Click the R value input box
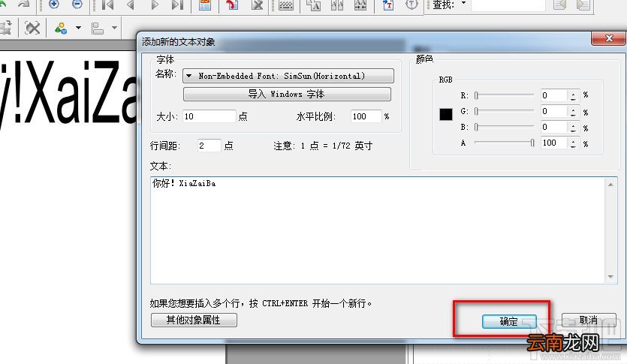The image size is (627, 364). click(x=554, y=95)
